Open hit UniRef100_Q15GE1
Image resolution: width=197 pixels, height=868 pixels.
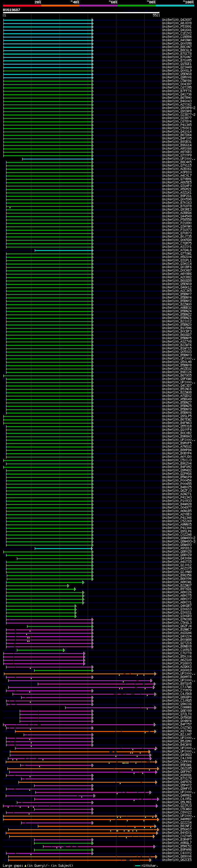(x=176, y=64)
